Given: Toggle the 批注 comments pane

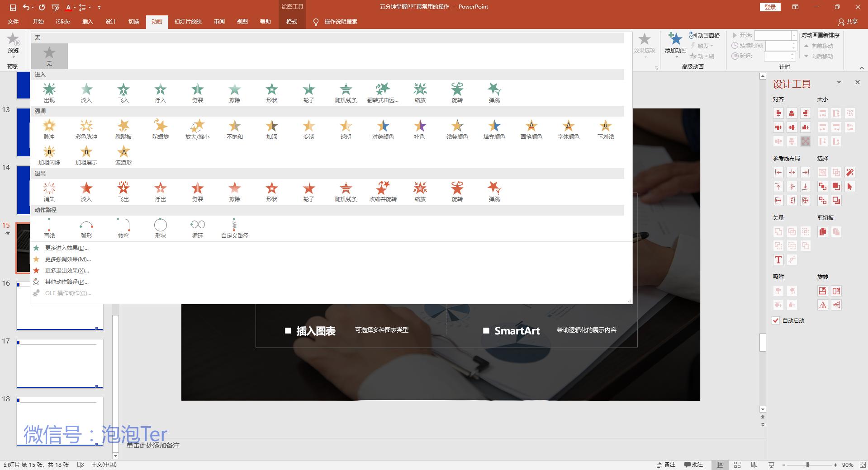Looking at the screenshot, I should 693,465.
